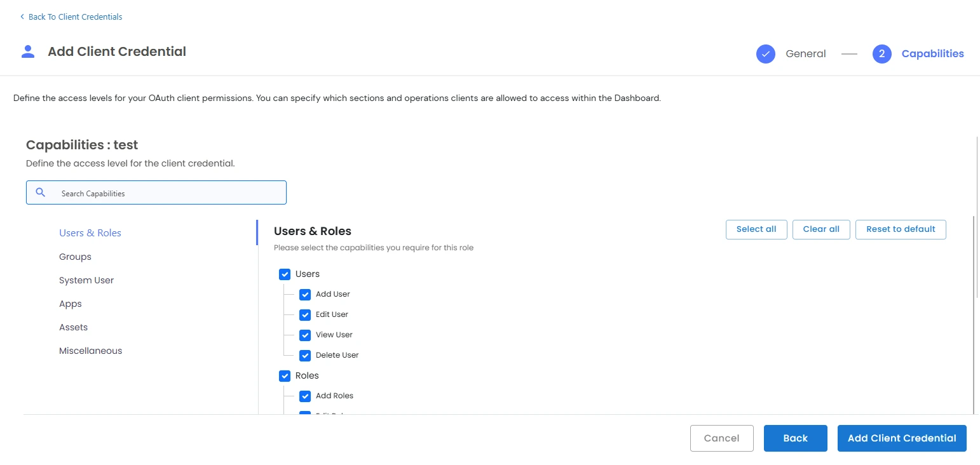
Task: Switch to the Groups capability section
Action: point(74,256)
